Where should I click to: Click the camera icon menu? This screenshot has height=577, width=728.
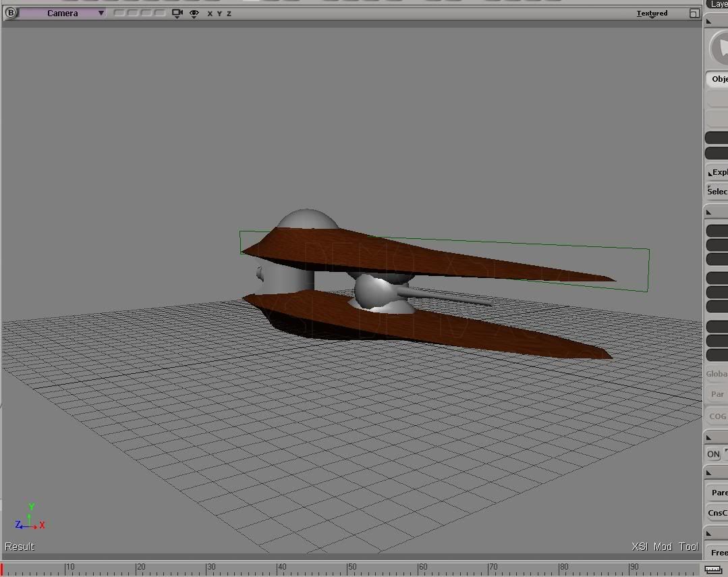click(177, 13)
